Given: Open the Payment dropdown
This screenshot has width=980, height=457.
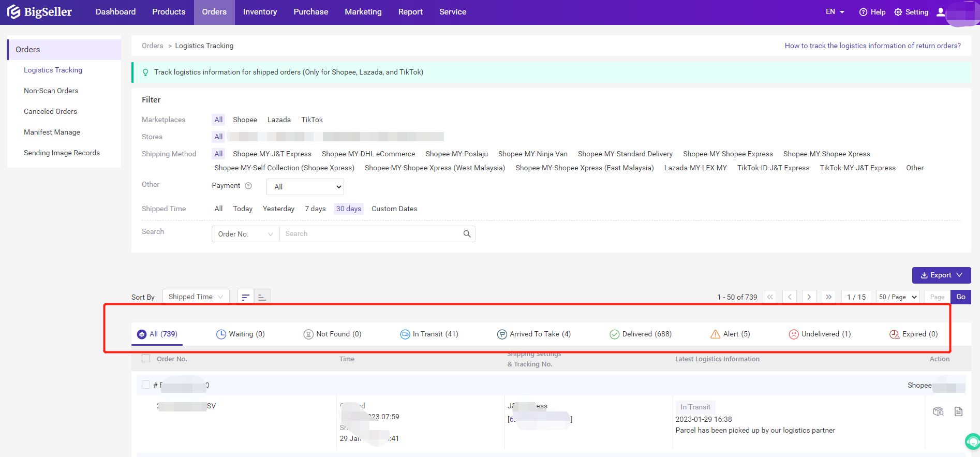Looking at the screenshot, I should [x=305, y=187].
